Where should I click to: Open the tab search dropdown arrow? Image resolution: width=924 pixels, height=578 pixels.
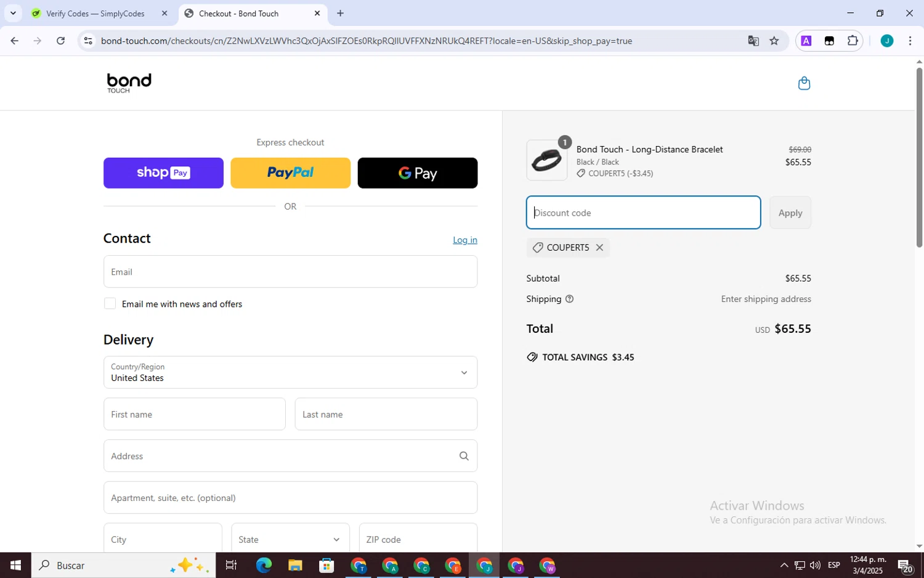click(13, 13)
